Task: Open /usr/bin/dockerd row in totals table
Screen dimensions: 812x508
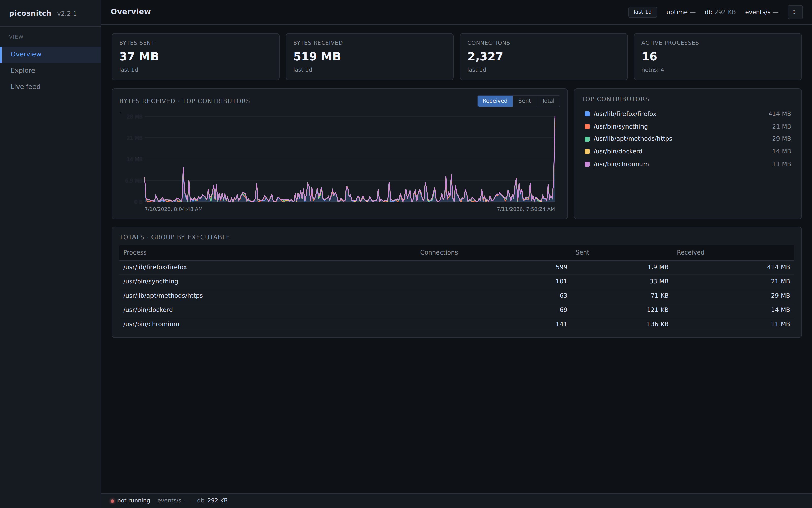Action: [456, 310]
